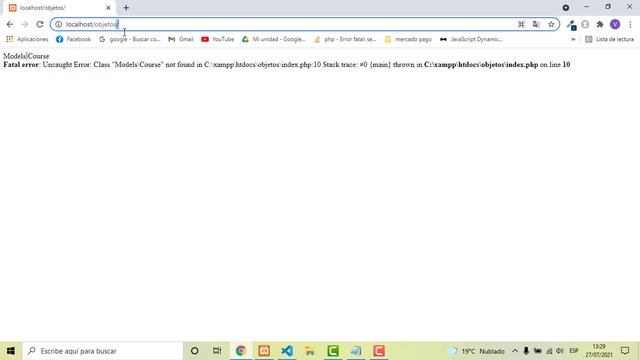The height and width of the screenshot is (360, 640).
Task: Click the extension icon beside the address bar
Action: point(571,25)
